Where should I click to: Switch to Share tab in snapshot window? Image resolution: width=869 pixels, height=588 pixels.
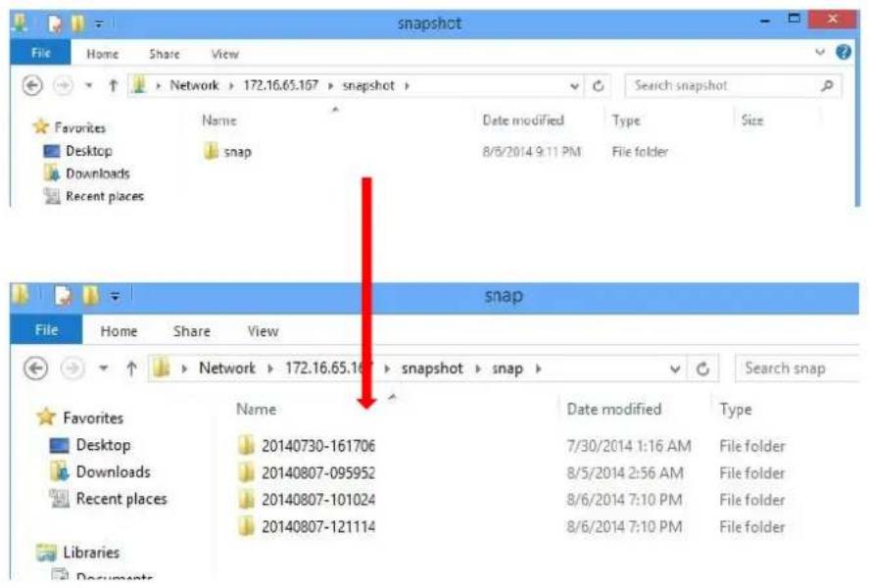tap(166, 55)
